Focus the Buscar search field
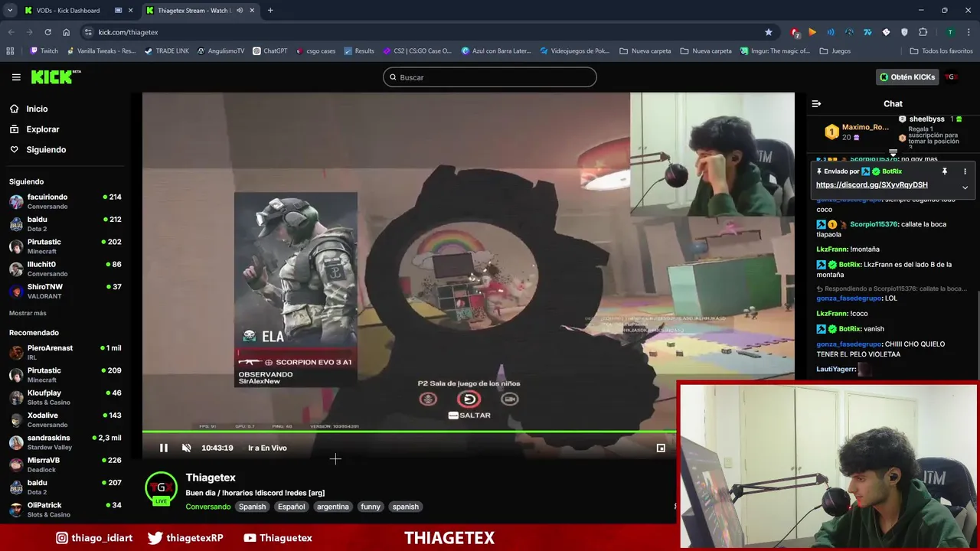This screenshot has height=551, width=980. click(489, 77)
